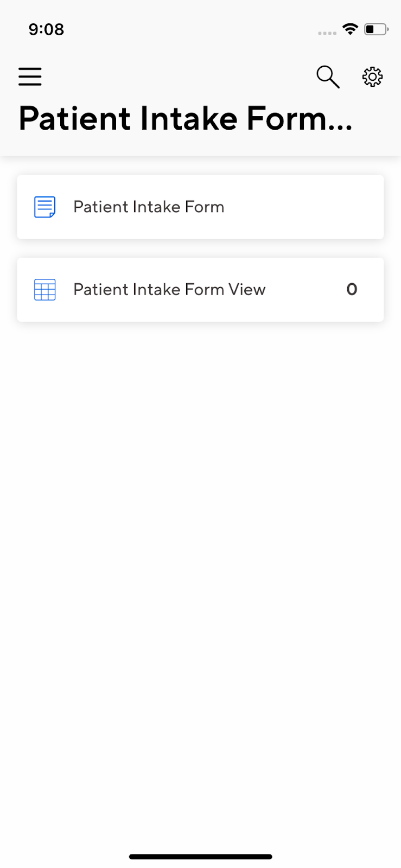Tap the cellular signal dots

[x=327, y=33]
